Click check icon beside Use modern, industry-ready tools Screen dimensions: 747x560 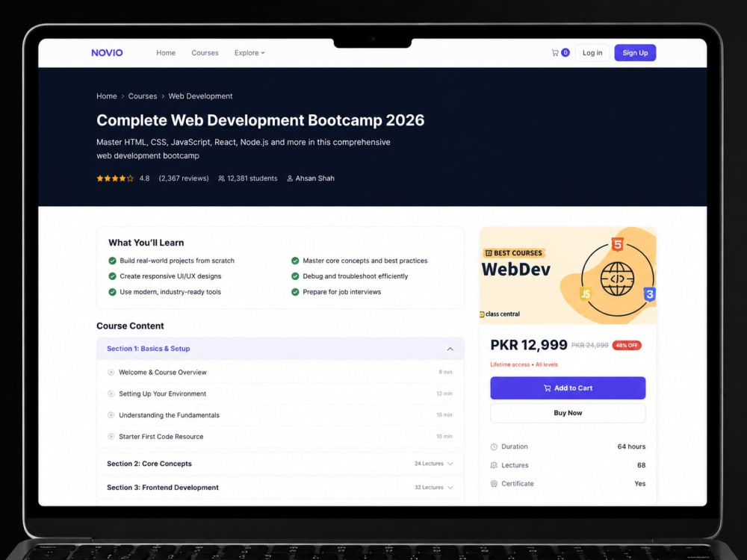click(x=113, y=292)
